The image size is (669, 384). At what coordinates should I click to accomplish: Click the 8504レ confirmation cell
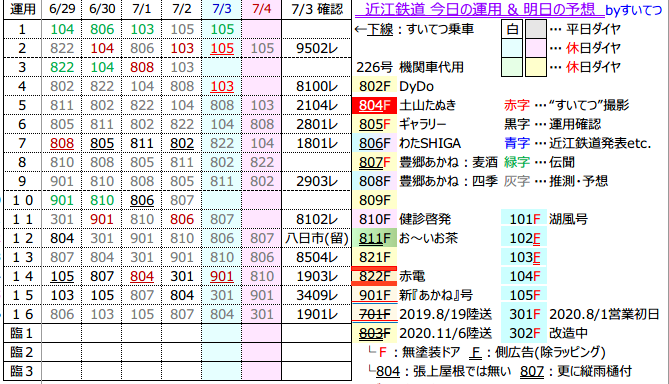click(317, 257)
